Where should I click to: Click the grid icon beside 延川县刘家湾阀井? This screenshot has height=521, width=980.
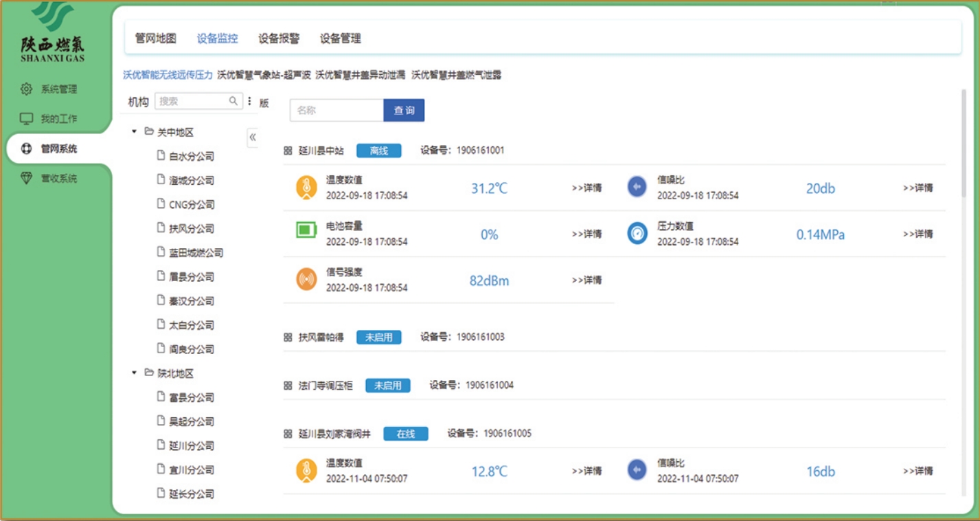[x=288, y=434]
